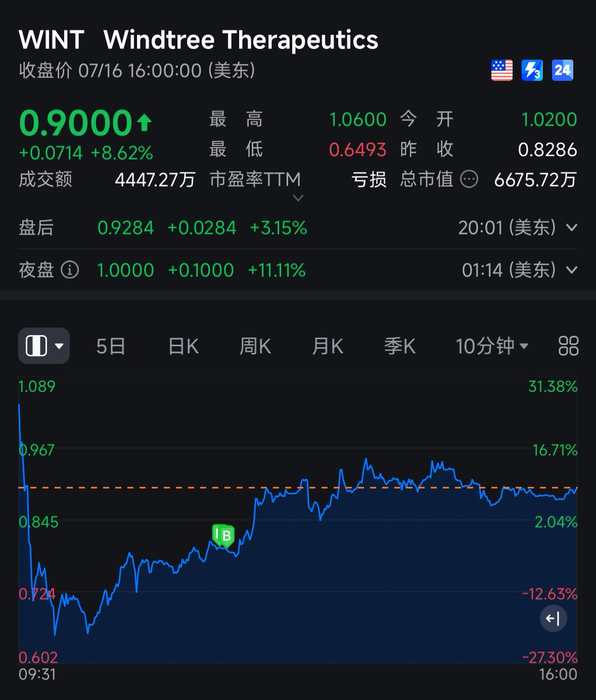Image resolution: width=596 pixels, height=700 pixels.
Task: Tap the 20:01 (美东) timestamp
Action: (507, 228)
